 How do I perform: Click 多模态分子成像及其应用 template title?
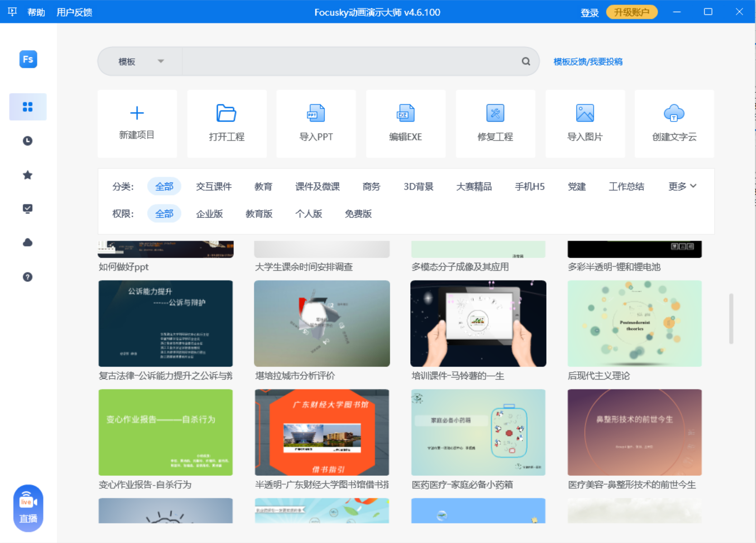460,267
